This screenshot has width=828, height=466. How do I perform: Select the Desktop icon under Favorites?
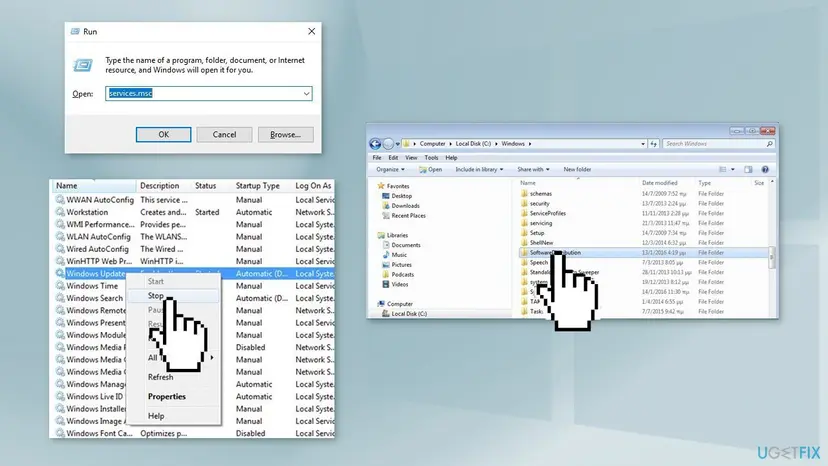pyautogui.click(x=385, y=196)
